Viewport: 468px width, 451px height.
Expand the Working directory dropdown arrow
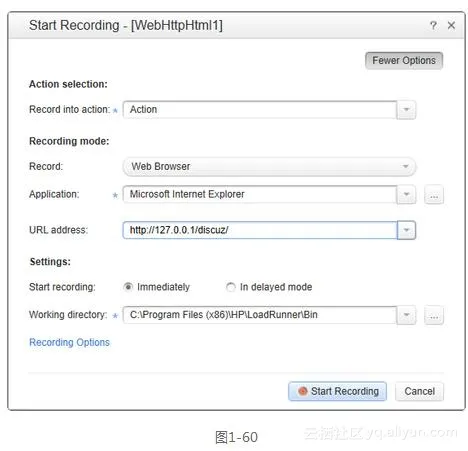tap(406, 315)
